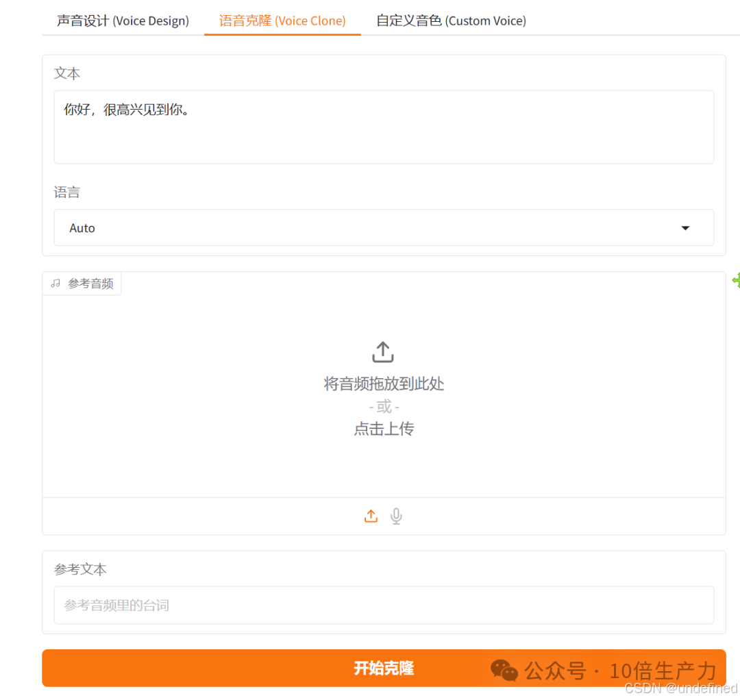Switch to the 声音设计 (Voice Design) tab
This screenshot has height=700, width=740.
pyautogui.click(x=123, y=21)
